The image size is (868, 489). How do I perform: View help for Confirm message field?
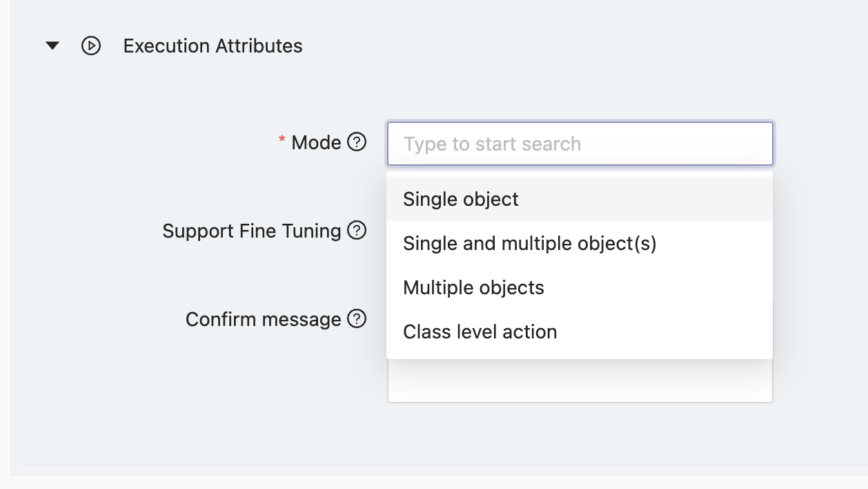pos(356,319)
